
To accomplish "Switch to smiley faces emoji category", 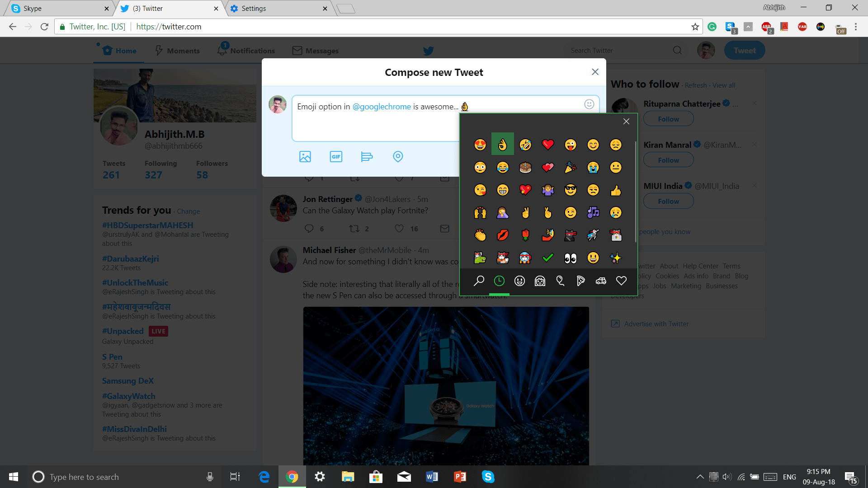I will (519, 281).
